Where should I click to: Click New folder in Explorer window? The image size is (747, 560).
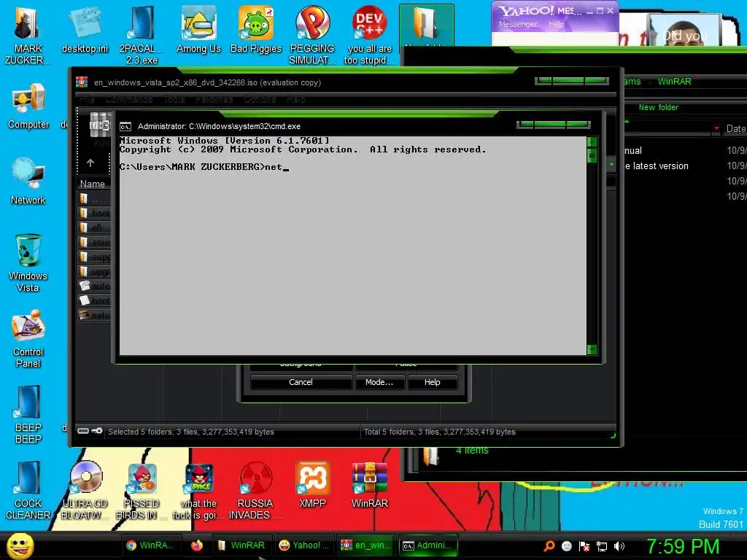point(659,108)
